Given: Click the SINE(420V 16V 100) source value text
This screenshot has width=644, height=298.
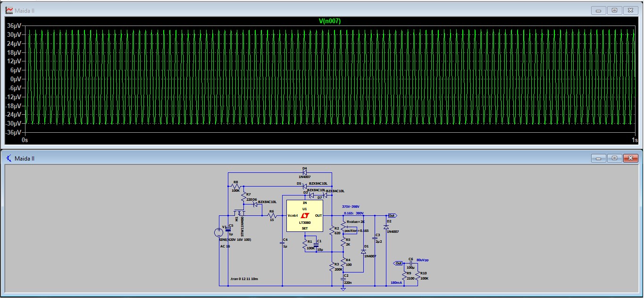Looking at the screenshot, I should pos(234,240).
